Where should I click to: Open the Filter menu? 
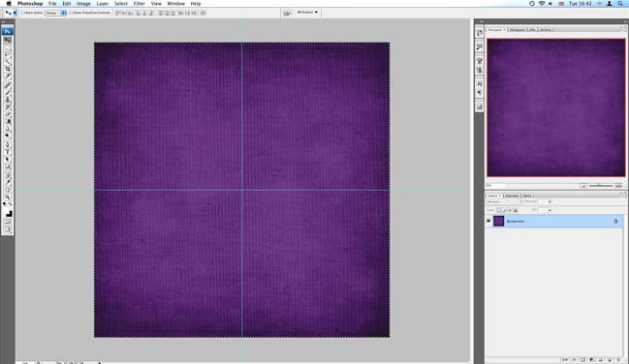click(139, 4)
